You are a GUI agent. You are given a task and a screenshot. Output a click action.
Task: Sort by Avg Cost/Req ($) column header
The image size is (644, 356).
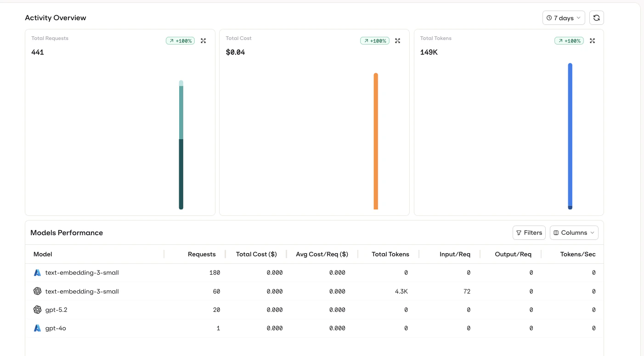click(322, 254)
